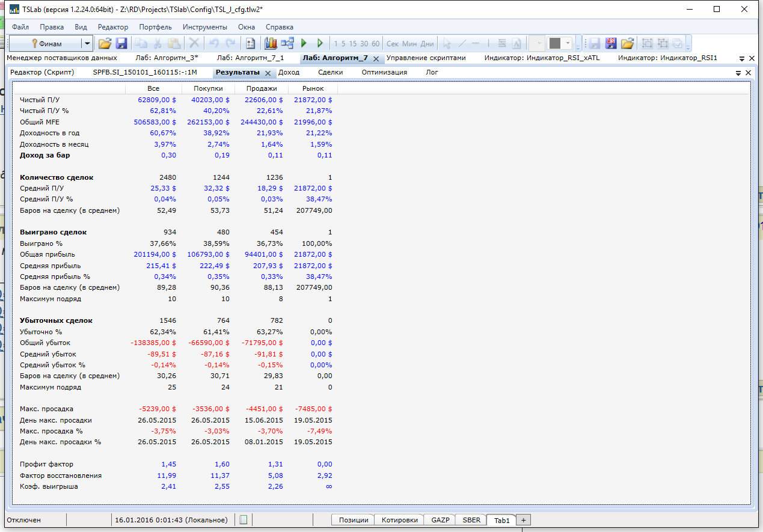Click the plus button to add tab
Image resolution: width=763 pixels, height=532 pixels.
point(523,520)
